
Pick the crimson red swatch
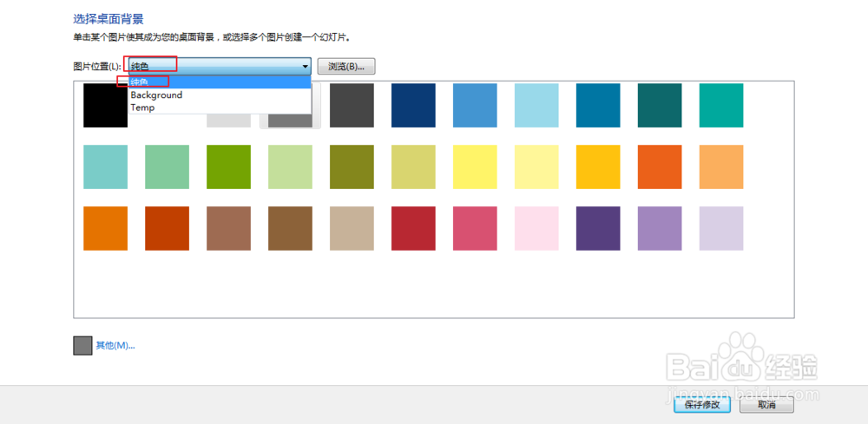coord(413,228)
